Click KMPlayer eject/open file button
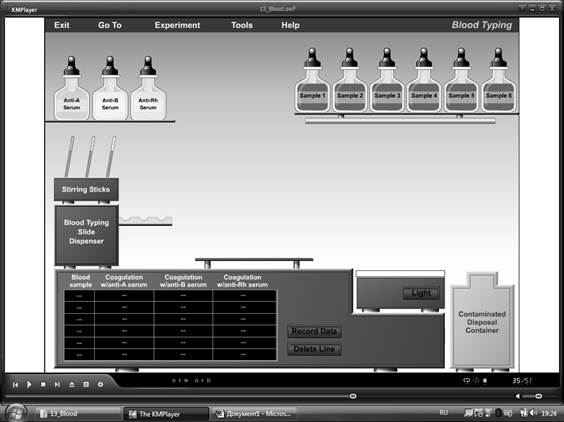The height and width of the screenshot is (422, 564). [x=72, y=385]
